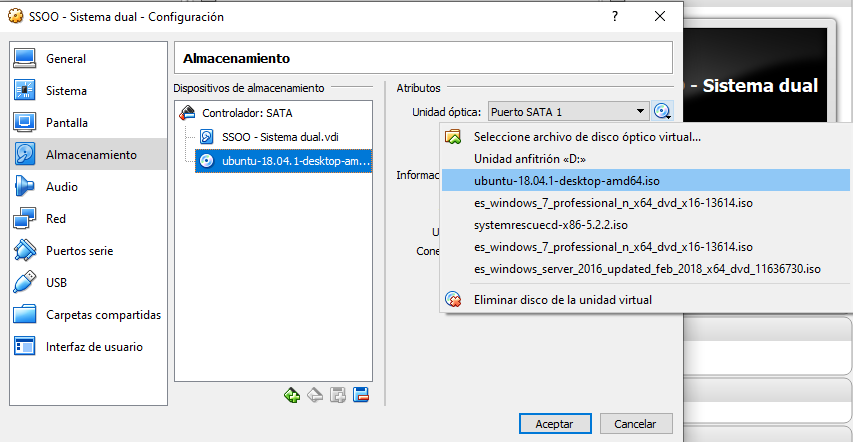Select SSOO - Sistema dual.vdi disk
Image resolution: width=853 pixels, height=442 pixels.
tap(281, 137)
